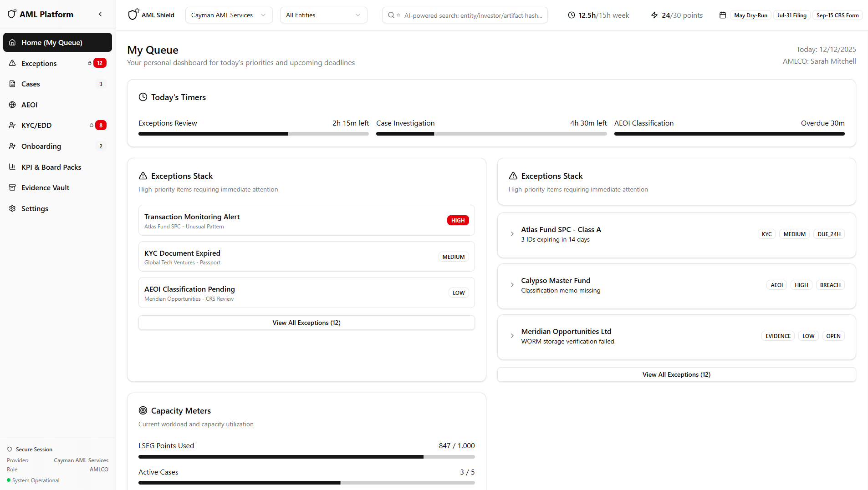Expand the Calypso Master Fund exception row
Image resolution: width=868 pixels, height=490 pixels.
pyautogui.click(x=512, y=285)
